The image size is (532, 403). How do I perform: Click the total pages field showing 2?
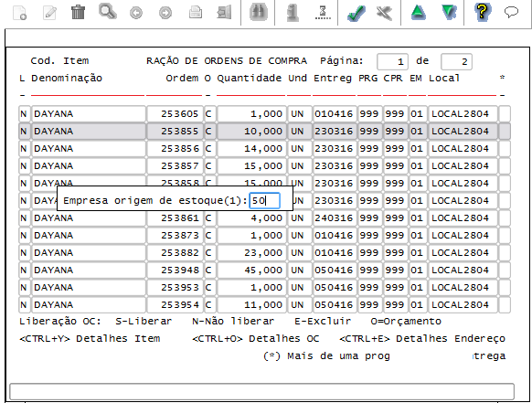(x=456, y=62)
